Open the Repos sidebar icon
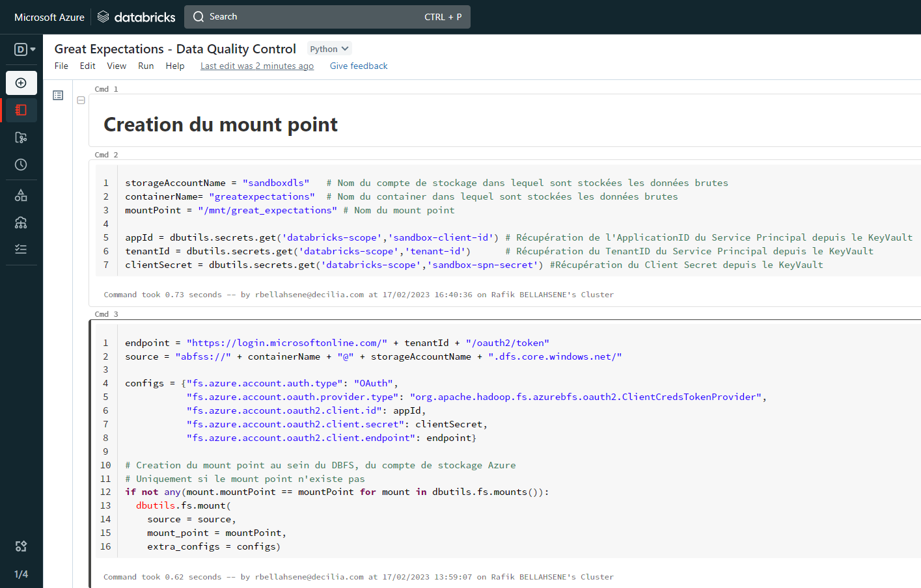 tap(21, 137)
